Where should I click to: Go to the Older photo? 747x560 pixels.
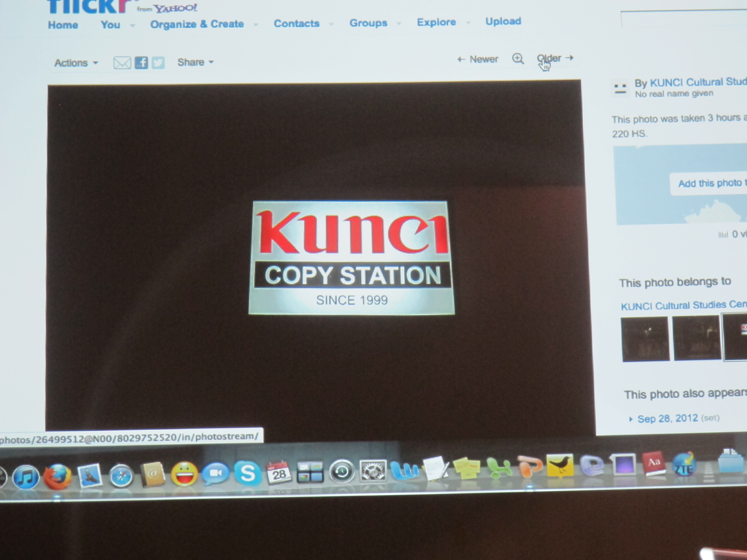556,58
